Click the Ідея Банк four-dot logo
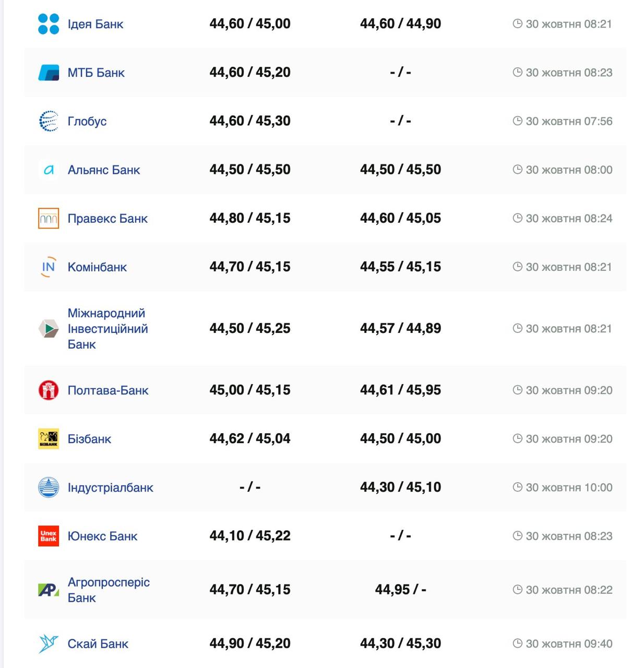Viewport: 644px width, 668px height. (49, 24)
